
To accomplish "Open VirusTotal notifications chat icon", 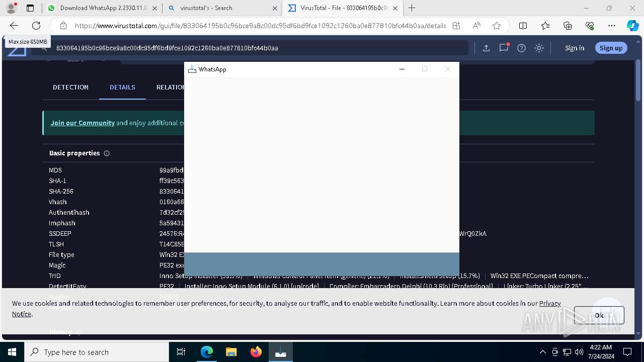I will pos(504,48).
